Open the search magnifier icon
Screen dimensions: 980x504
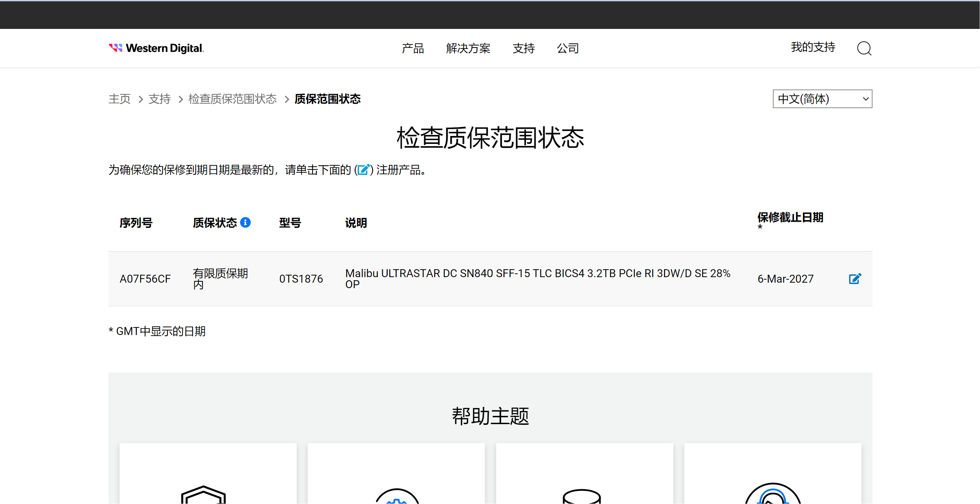pos(864,48)
